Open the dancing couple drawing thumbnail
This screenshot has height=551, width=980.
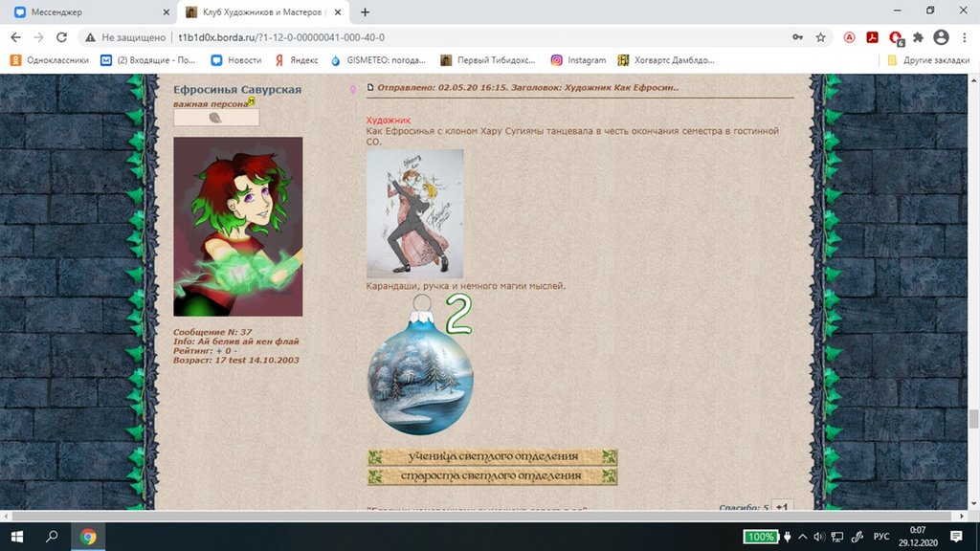click(x=415, y=213)
